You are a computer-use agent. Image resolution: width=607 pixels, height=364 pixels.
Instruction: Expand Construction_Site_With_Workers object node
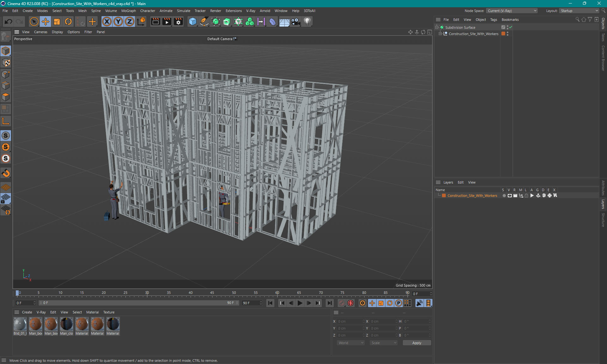[440, 33]
